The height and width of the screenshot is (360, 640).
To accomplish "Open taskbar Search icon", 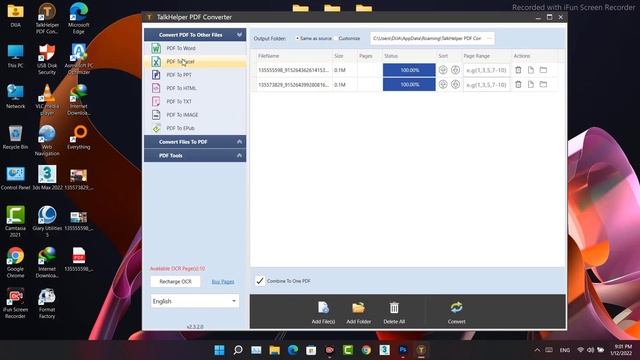I will tap(238, 350).
